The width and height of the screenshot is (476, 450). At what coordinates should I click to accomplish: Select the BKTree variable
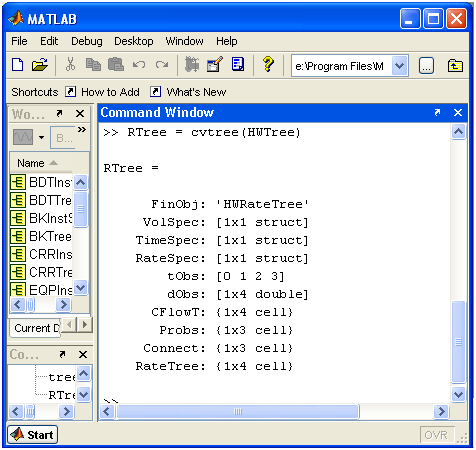41,236
